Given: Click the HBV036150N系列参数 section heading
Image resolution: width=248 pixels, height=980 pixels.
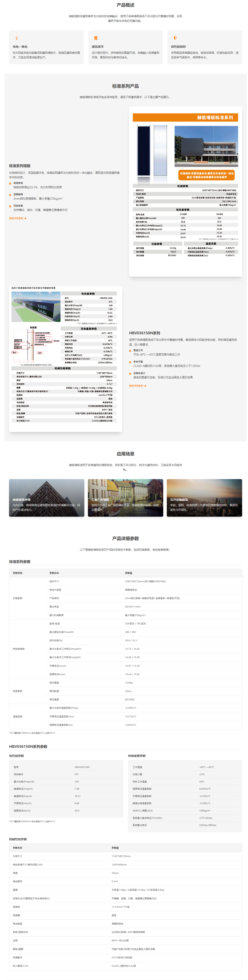Looking at the screenshot, I should tap(28, 746).
